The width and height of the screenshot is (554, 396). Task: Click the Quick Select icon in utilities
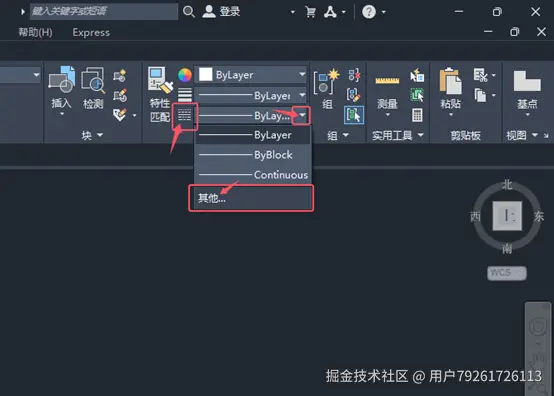417,75
